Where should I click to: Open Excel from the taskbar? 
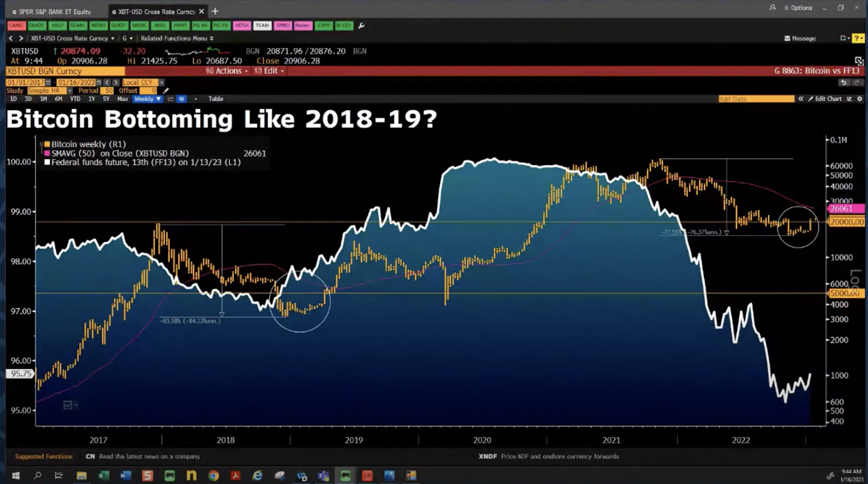[103, 475]
